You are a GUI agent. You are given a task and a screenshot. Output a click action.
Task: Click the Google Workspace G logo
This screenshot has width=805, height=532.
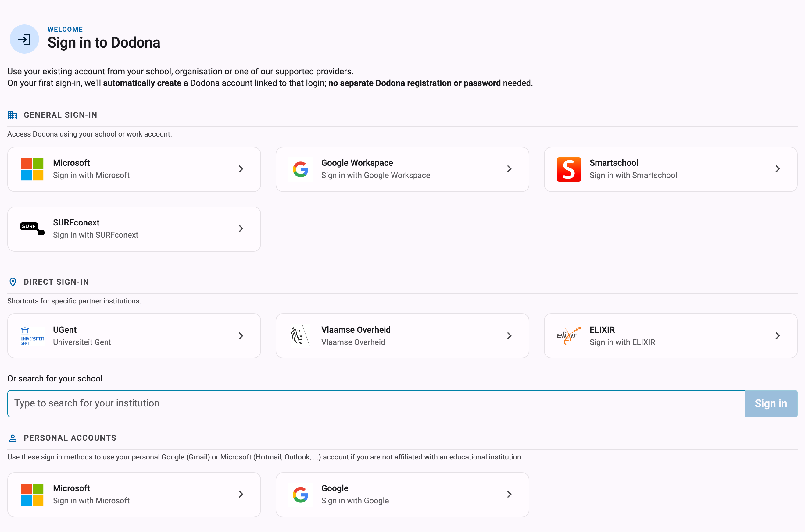point(300,169)
